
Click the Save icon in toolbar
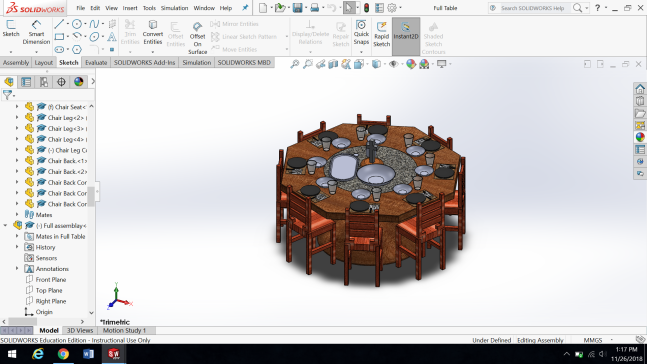point(297,7)
